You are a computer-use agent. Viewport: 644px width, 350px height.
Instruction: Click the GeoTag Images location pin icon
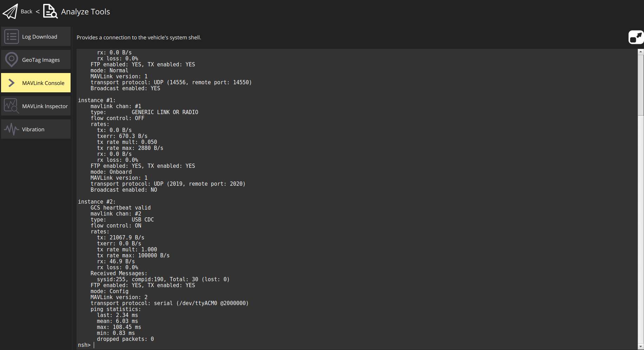pos(11,59)
